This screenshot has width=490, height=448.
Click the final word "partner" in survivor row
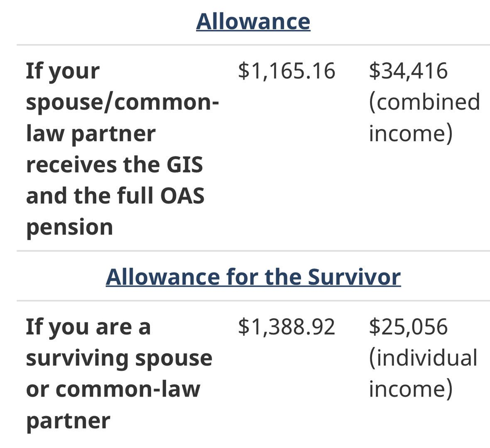[x=68, y=421]
